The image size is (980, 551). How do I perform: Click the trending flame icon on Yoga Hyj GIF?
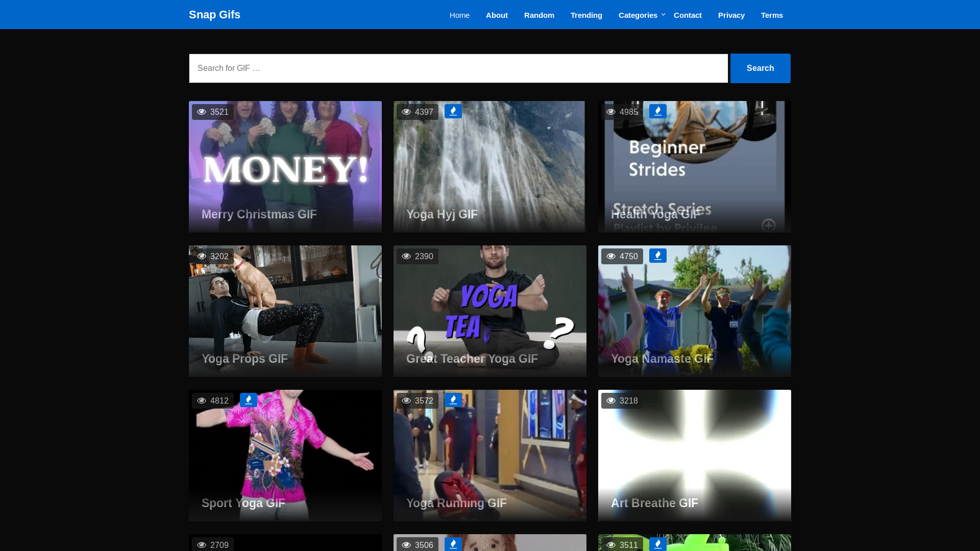tap(453, 111)
